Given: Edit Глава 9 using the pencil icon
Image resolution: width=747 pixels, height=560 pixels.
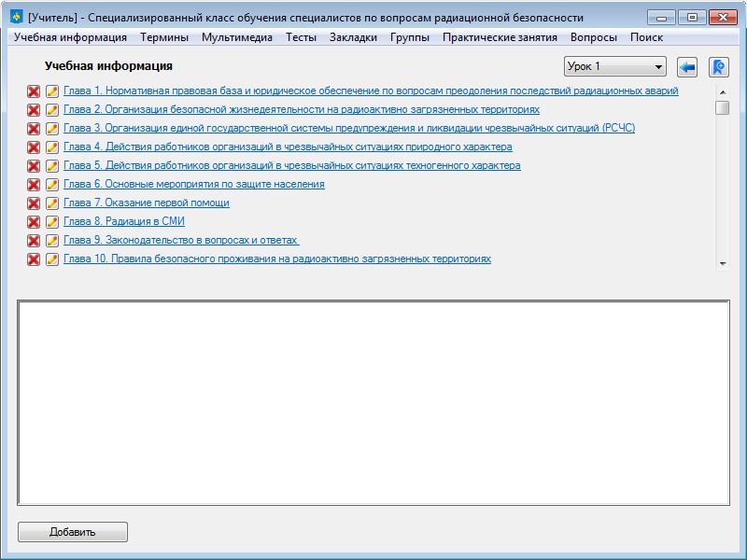Looking at the screenshot, I should point(52,241).
